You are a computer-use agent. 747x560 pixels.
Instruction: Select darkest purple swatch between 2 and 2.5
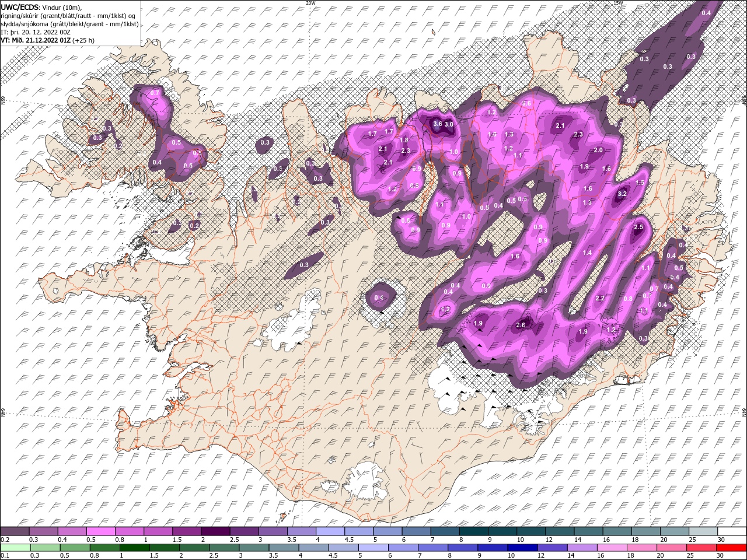[215, 531]
